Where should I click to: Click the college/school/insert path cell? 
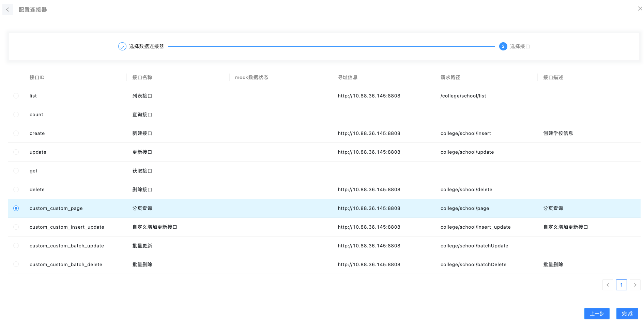pos(466,133)
